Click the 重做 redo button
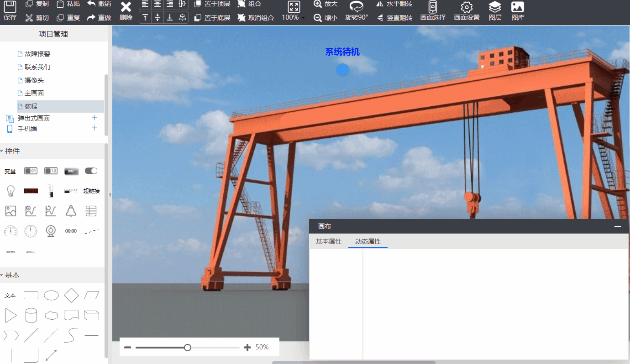Viewport: 630px width, 364px height. 99,18
